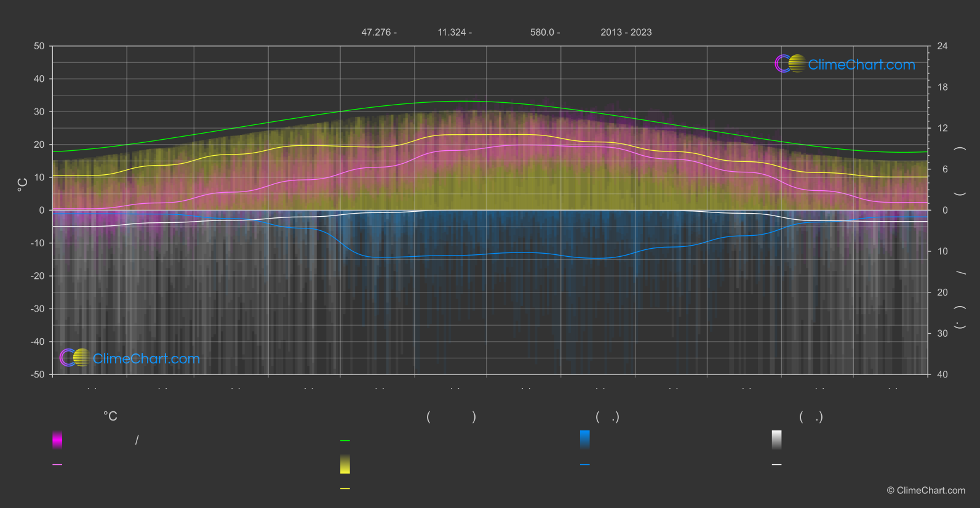The width and height of the screenshot is (980, 508).
Task: Click the 2013 - 2023 year range label
Action: click(626, 32)
